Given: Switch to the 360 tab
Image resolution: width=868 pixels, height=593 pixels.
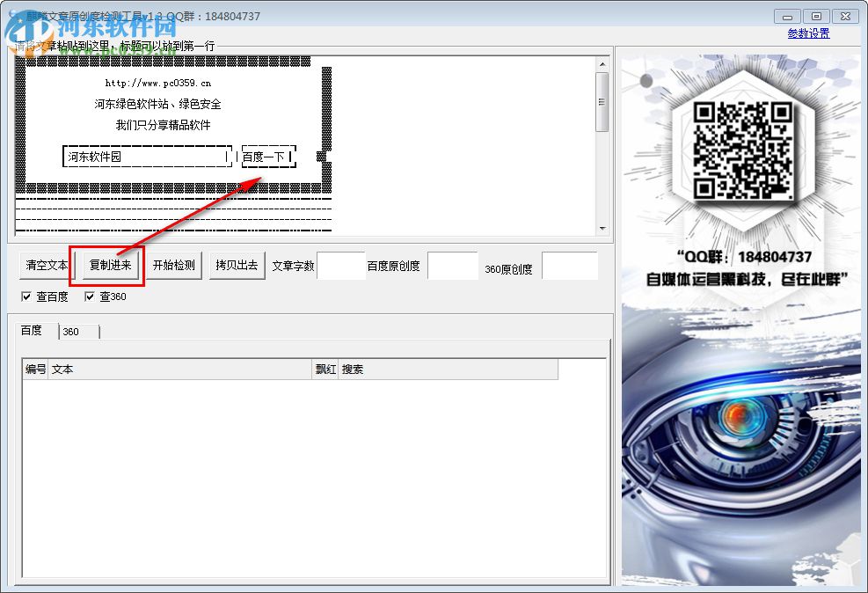Looking at the screenshot, I should point(78,332).
